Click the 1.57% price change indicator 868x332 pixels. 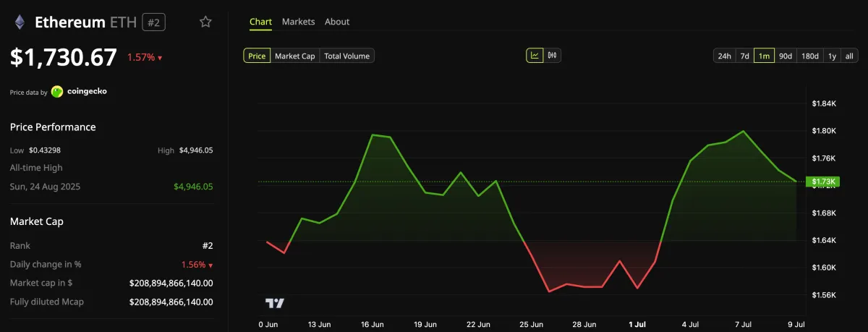[145, 58]
